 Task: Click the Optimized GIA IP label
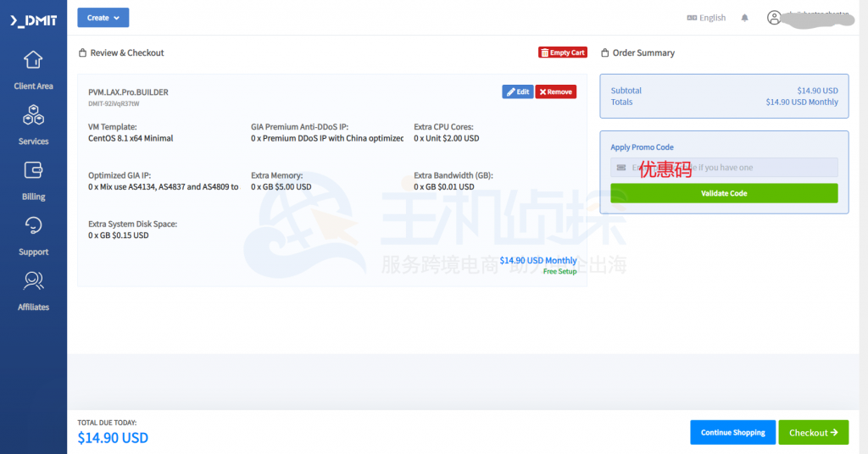point(119,176)
